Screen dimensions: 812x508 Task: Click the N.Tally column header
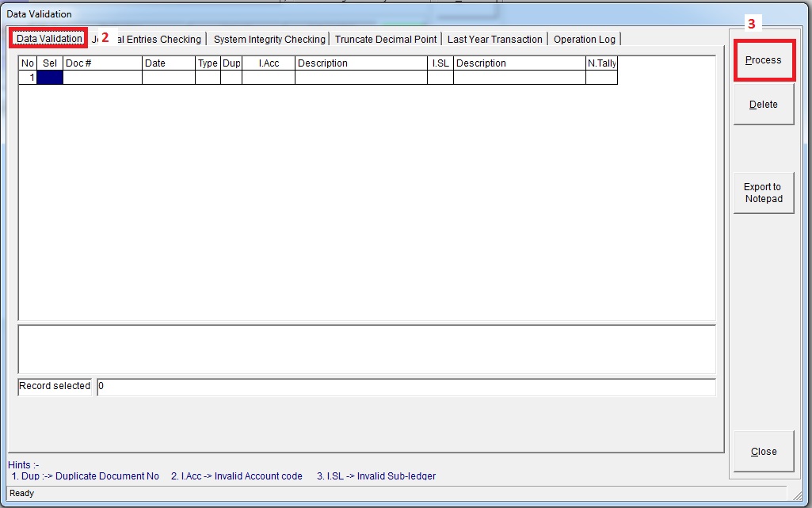[x=602, y=63]
